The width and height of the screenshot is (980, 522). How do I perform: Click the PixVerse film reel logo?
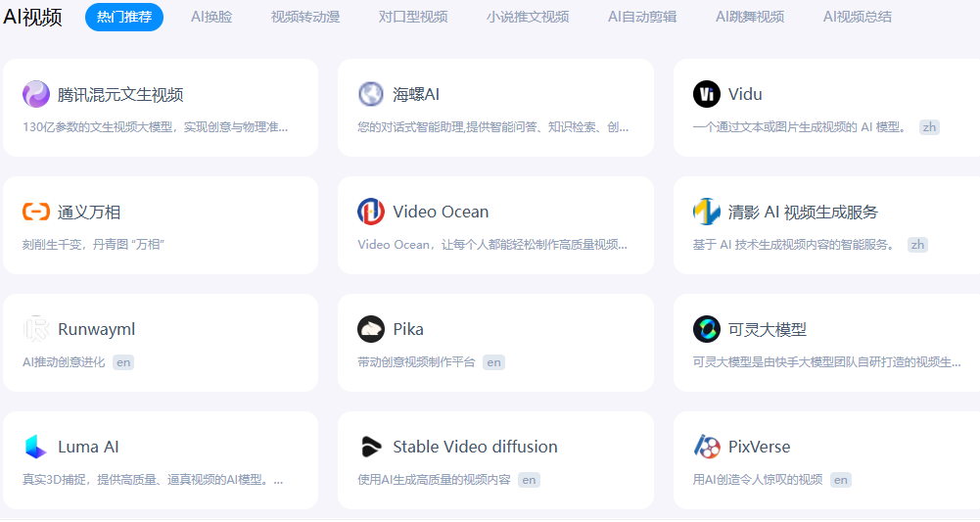pos(706,447)
